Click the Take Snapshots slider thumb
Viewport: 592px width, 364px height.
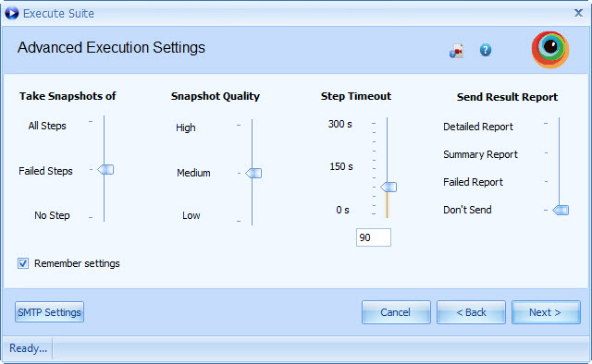105,170
